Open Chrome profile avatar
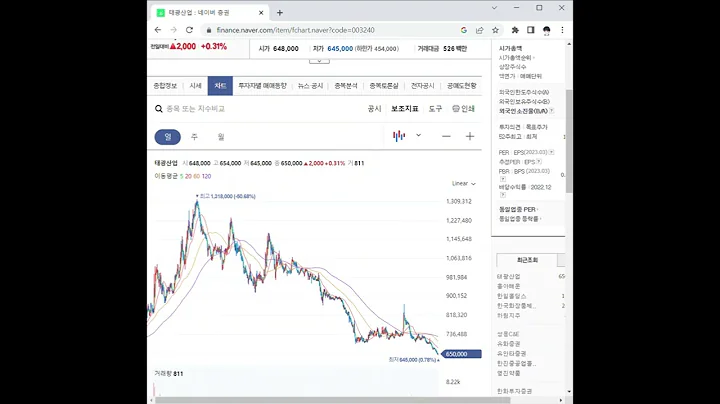 coord(546,30)
